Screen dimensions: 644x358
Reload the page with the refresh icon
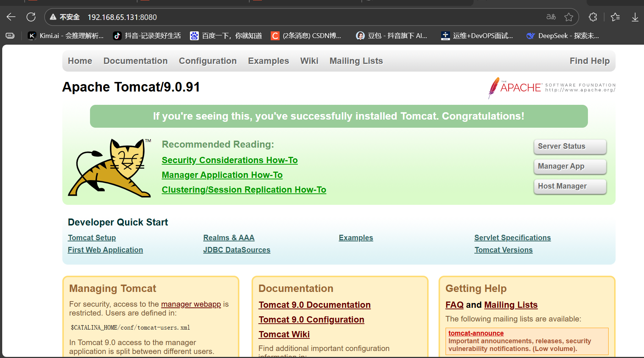pos(31,17)
